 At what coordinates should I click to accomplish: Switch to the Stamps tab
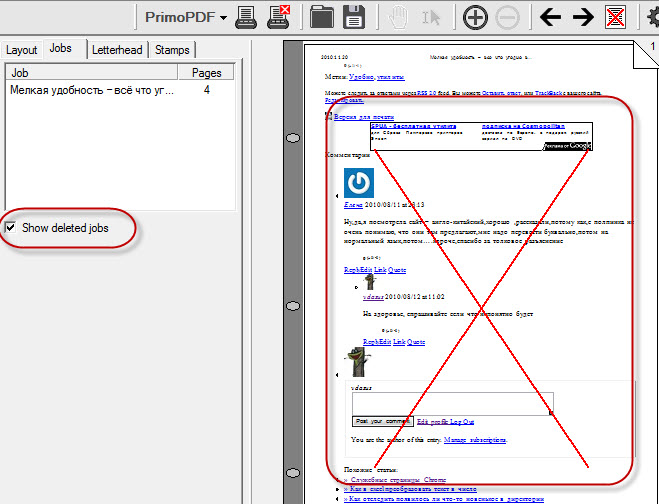(172, 49)
